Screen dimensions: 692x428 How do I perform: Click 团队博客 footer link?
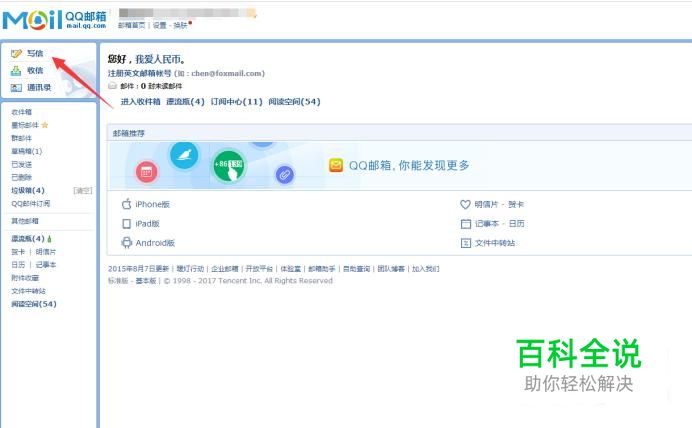coord(391,269)
